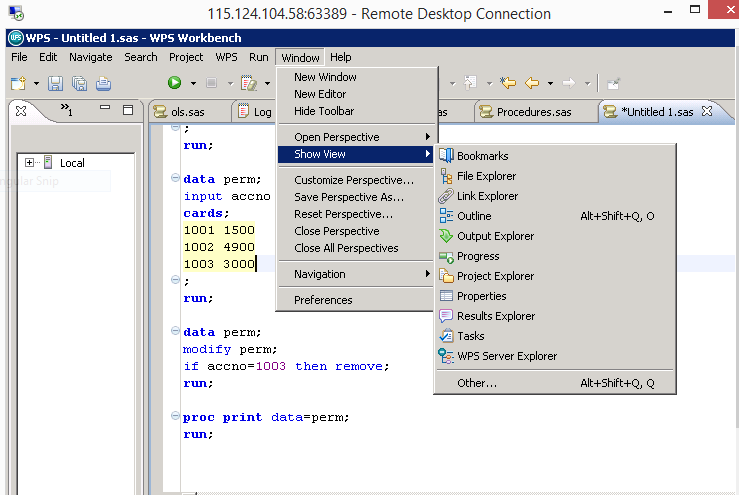
Task: Show the Outline view
Action: [474, 216]
